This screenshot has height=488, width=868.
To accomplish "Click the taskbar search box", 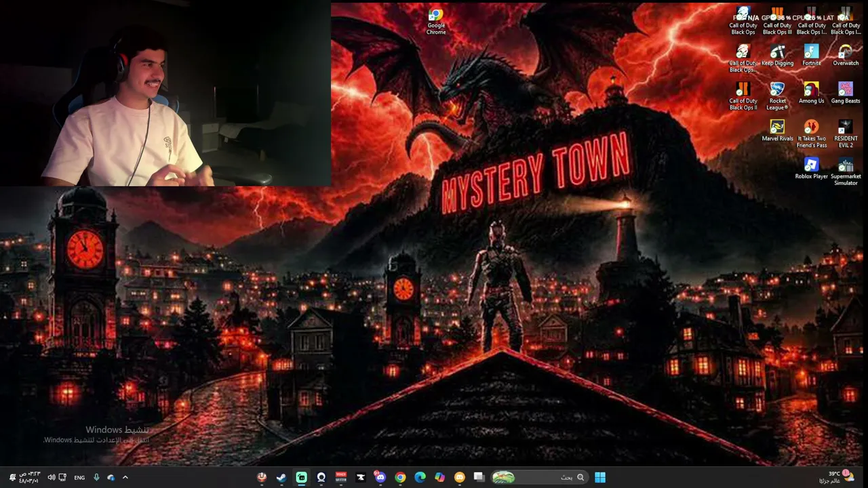I will point(539,477).
